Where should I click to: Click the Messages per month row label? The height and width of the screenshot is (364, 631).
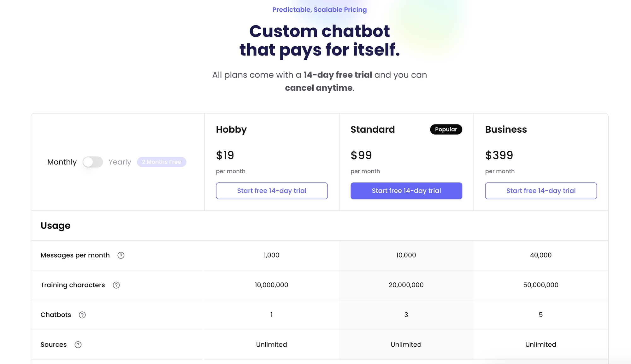pyautogui.click(x=75, y=255)
